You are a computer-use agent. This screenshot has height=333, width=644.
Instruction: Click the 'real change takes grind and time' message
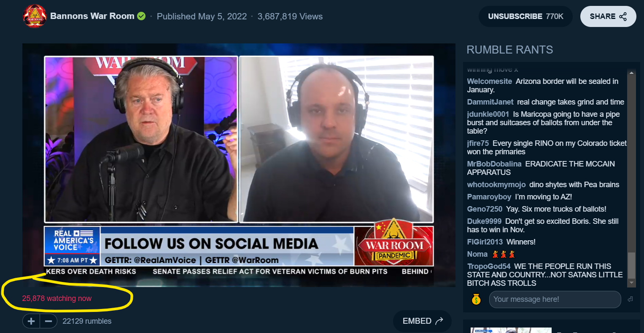pos(571,102)
